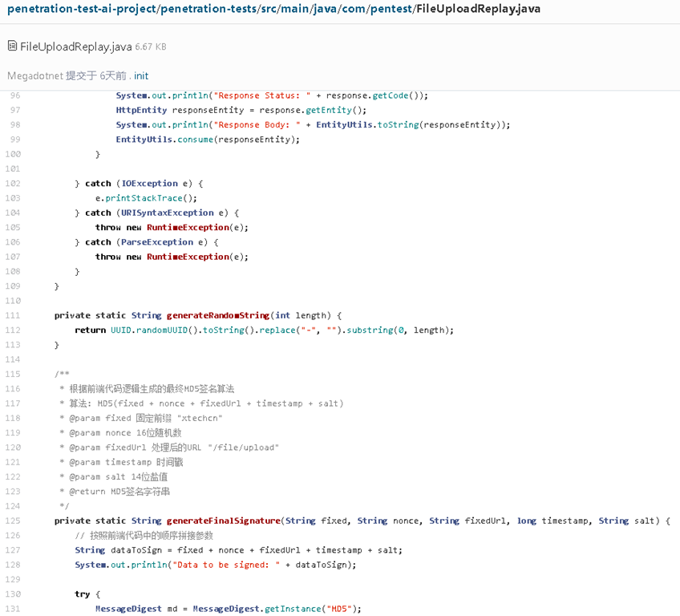
Task: Click UUID.randomUUID() call
Action: tap(155, 330)
